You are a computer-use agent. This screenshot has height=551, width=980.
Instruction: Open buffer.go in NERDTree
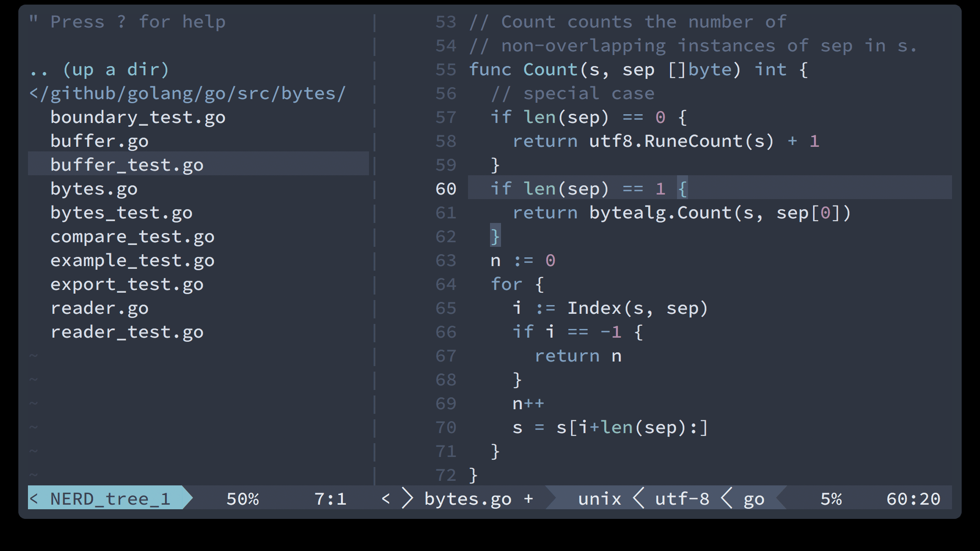(x=99, y=141)
